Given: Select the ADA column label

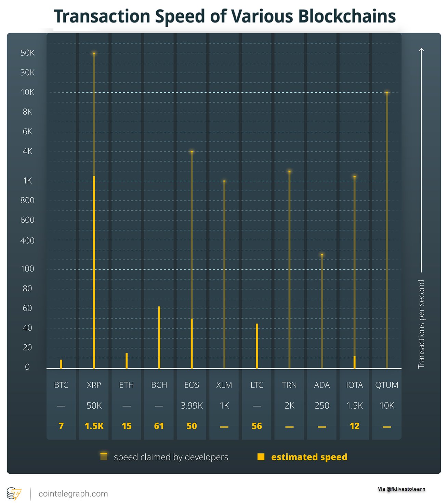Looking at the screenshot, I should pyautogui.click(x=322, y=385).
